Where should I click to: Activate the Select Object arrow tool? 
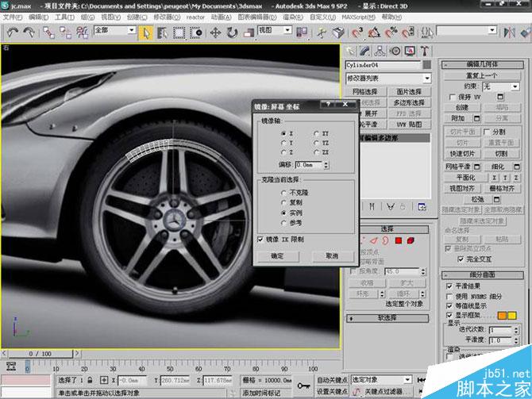point(146,33)
